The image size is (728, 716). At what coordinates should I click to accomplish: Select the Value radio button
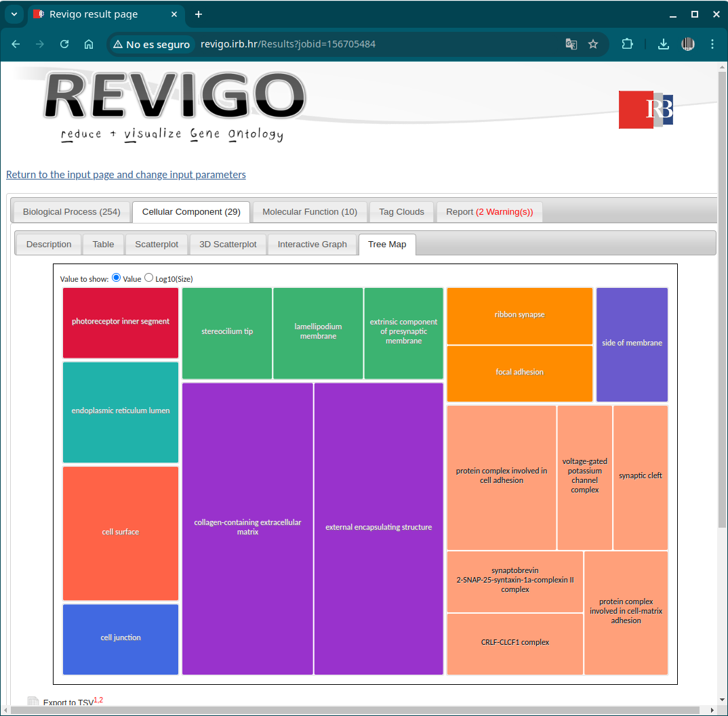tap(116, 278)
